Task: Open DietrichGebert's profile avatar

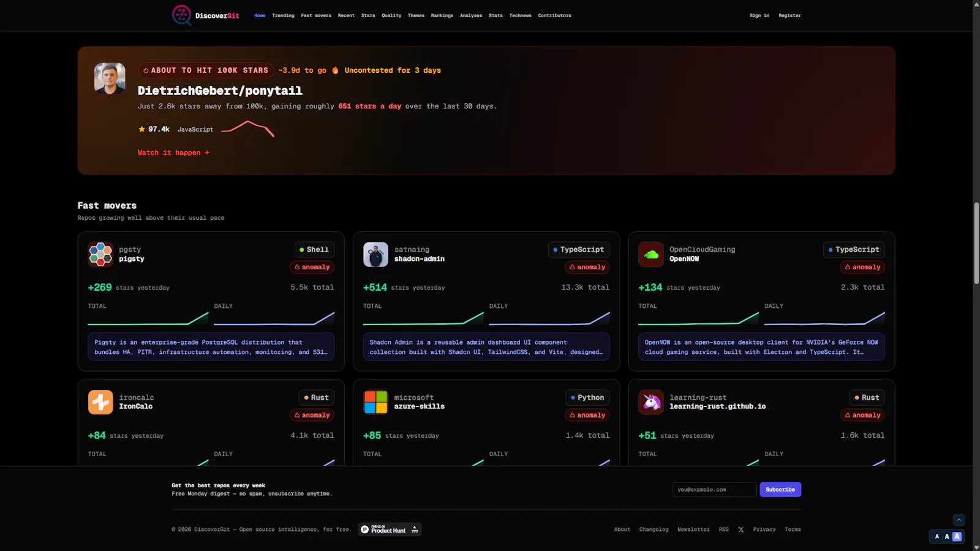Action: click(110, 78)
